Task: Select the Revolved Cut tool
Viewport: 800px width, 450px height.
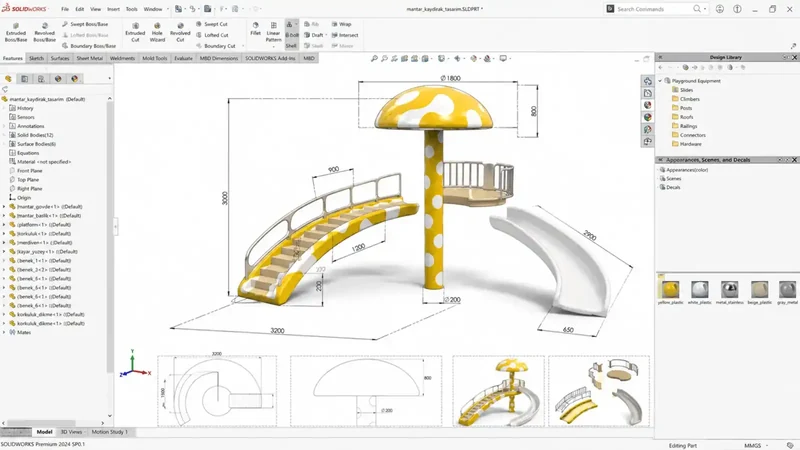Action: pos(180,32)
